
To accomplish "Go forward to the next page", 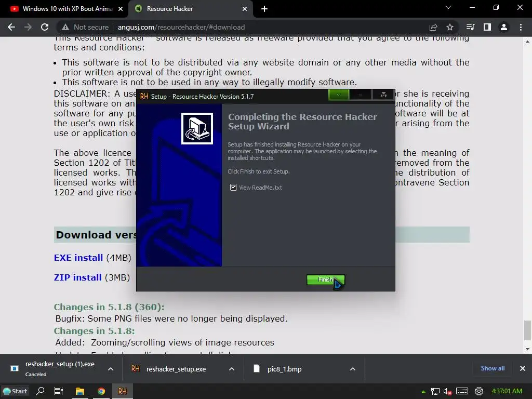I will pos(28,27).
